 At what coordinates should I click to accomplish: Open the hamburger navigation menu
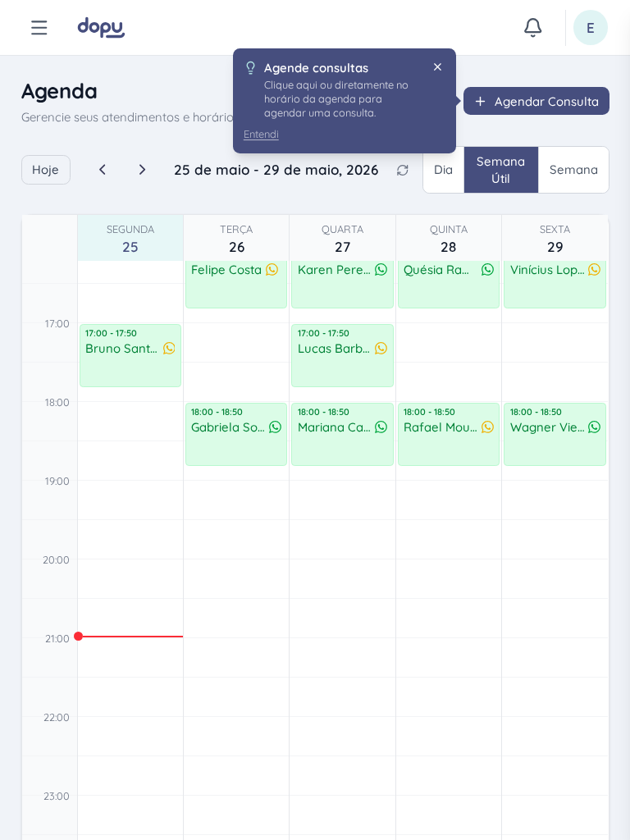(x=39, y=27)
